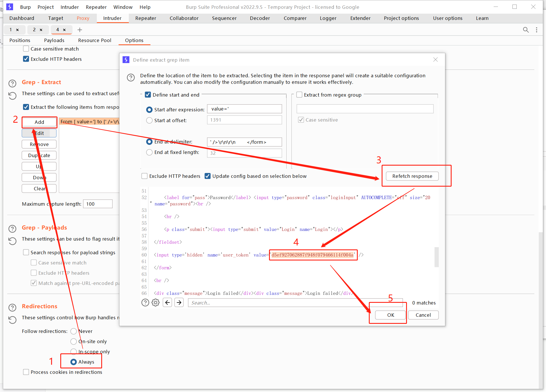The height and width of the screenshot is (392, 546).
Task: Close Intruder attack tab 2
Action: (41, 30)
